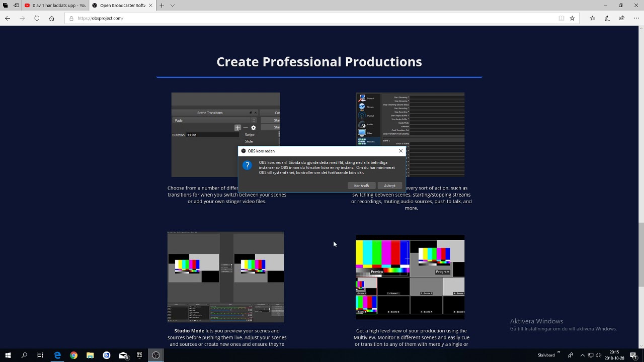The width and height of the screenshot is (644, 362).
Task: Switch to the YouTube upload tab
Action: 55,6
